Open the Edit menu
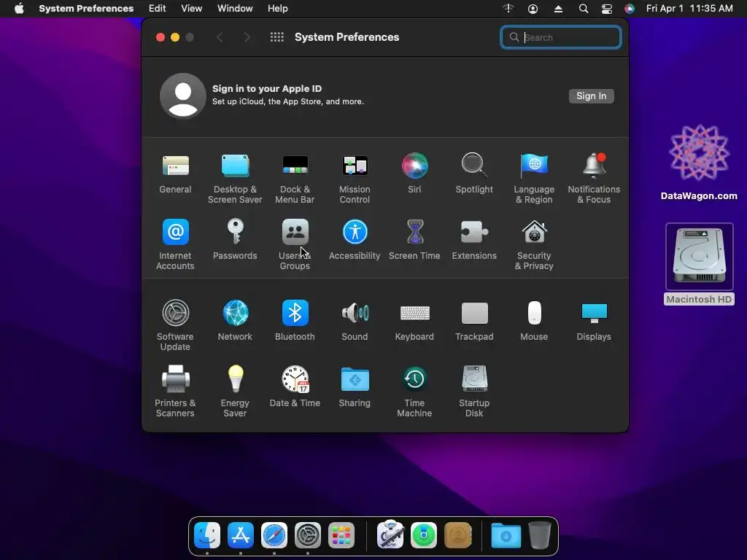The width and height of the screenshot is (747, 560). point(158,9)
